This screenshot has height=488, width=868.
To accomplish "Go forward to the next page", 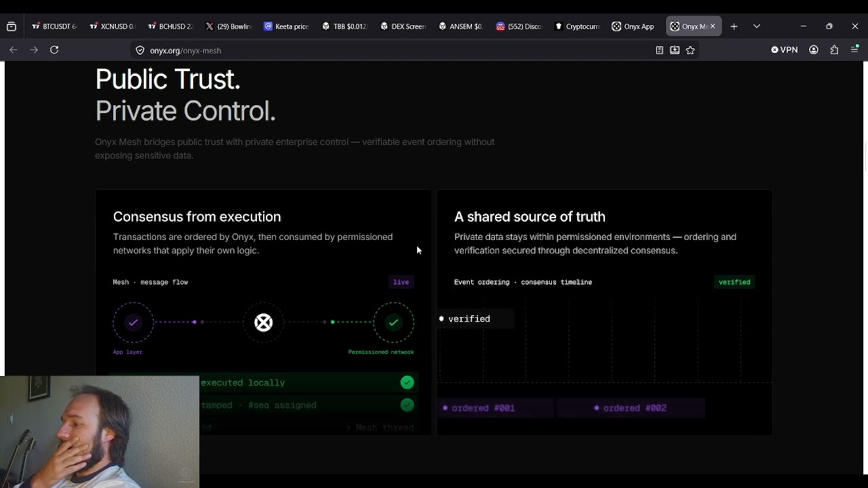I will [33, 49].
